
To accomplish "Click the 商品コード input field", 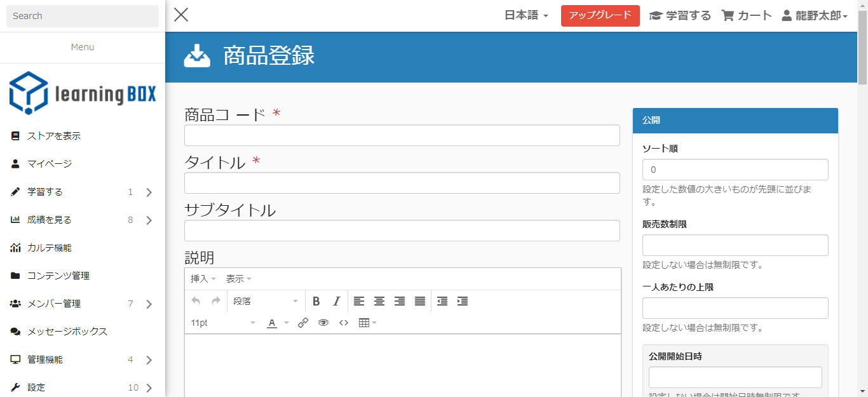I will click(x=402, y=135).
